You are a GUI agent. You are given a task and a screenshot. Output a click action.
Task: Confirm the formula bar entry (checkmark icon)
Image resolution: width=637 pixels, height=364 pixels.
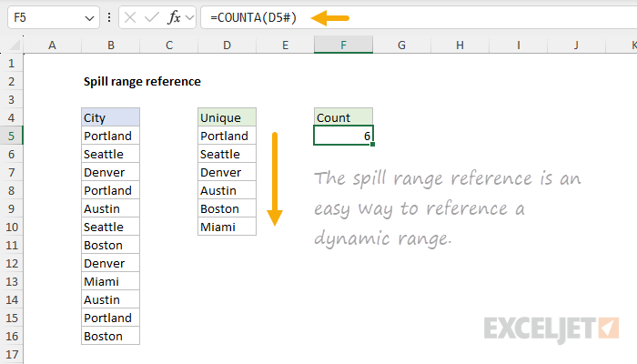click(x=152, y=17)
